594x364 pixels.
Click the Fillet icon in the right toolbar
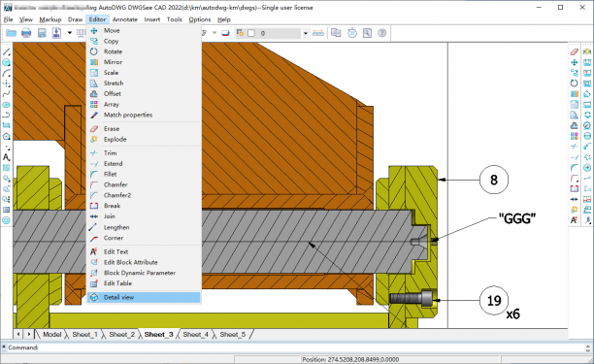575,167
